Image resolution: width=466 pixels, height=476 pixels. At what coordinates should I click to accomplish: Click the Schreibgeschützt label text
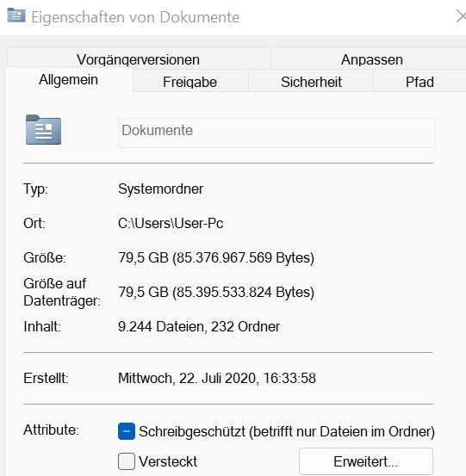tap(192, 431)
